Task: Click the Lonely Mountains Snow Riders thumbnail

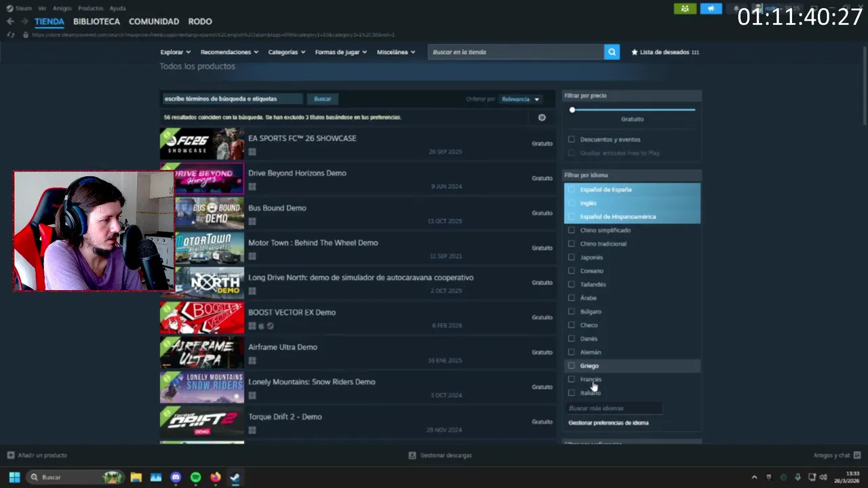Action: coord(202,387)
